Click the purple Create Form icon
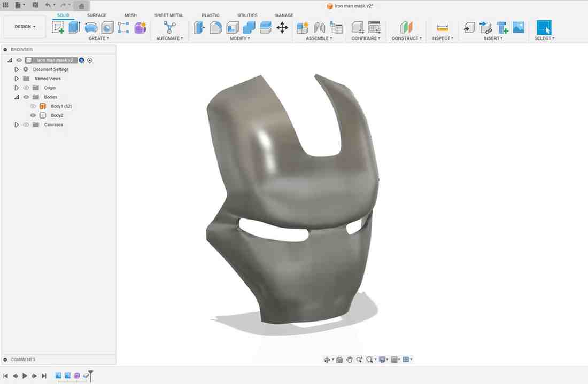588x384 pixels. 140,28
